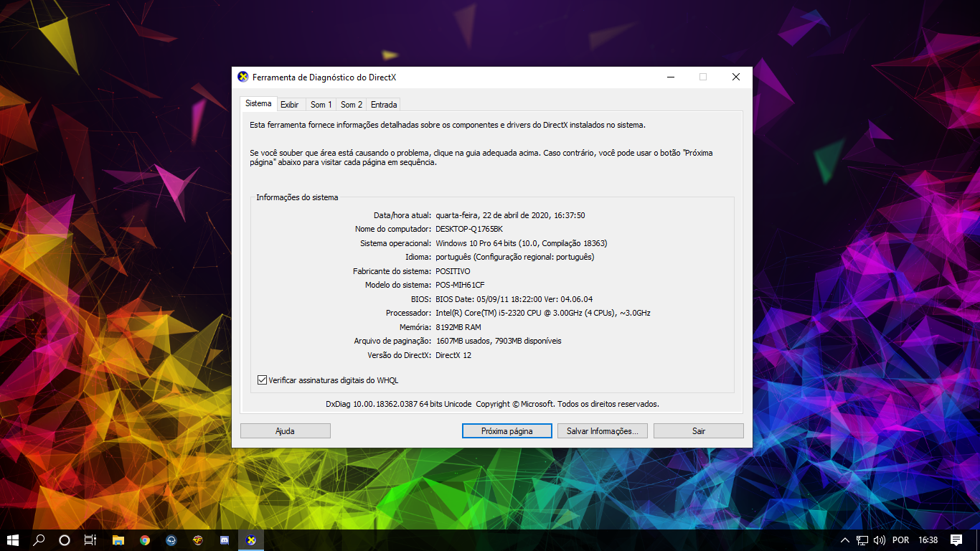Click the DirectX icon in the title bar
This screenshot has width=980, height=551.
[243, 77]
